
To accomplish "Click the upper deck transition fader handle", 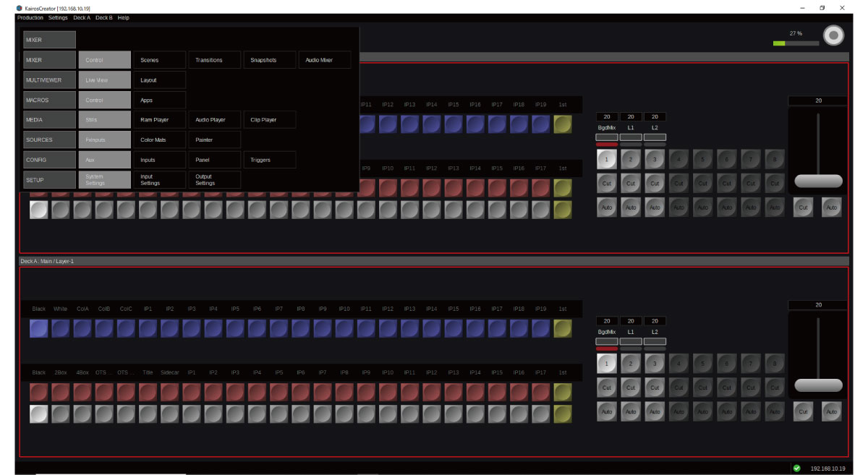I will tap(818, 181).
